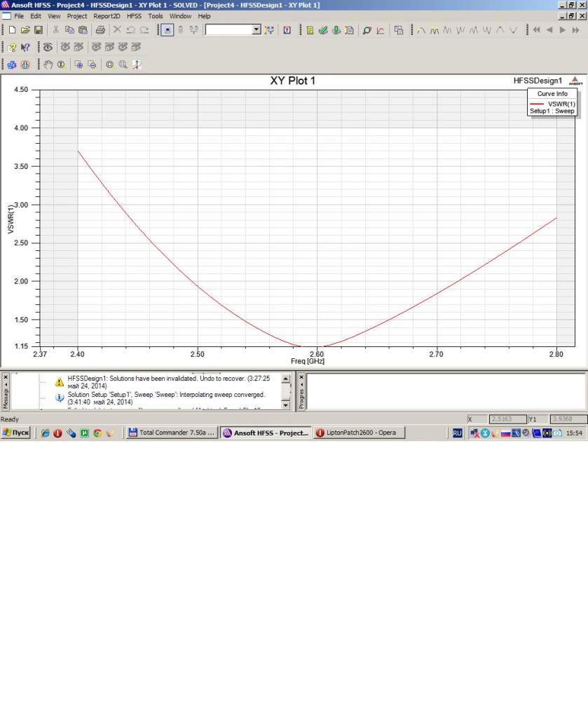Click the Zoom In icon
588x718 pixels.
[x=78, y=65]
